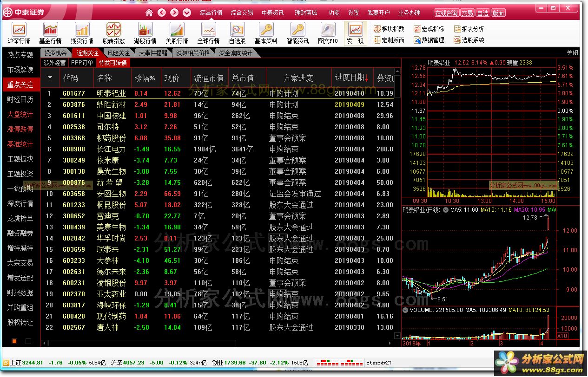588x377 pixels.
Task: Select 热点专题 in left sidebar
Action: [20, 55]
